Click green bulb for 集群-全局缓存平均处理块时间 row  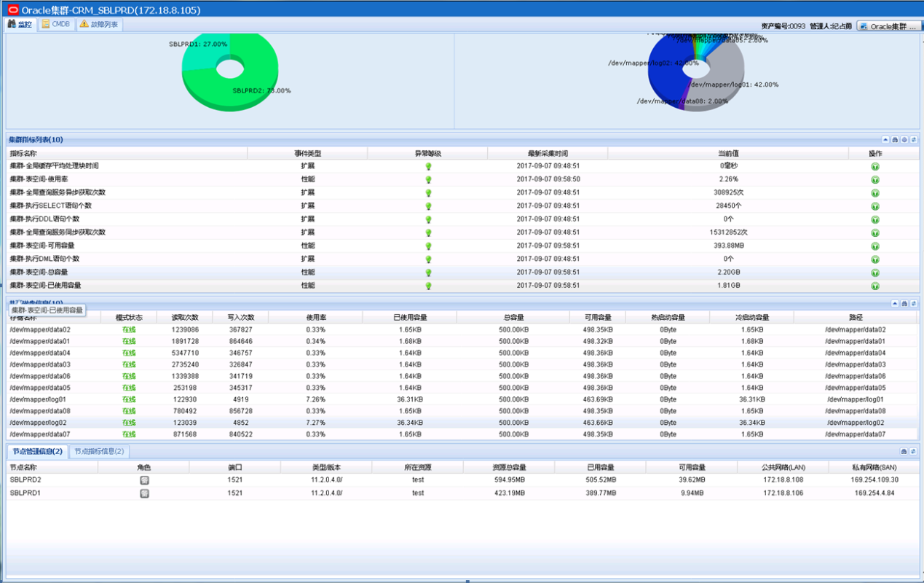pyautogui.click(x=428, y=166)
